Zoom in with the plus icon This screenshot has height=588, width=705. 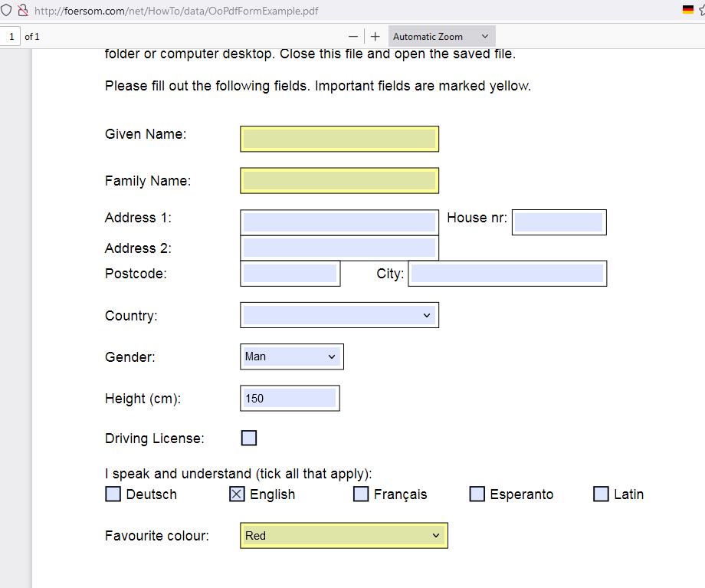[375, 36]
